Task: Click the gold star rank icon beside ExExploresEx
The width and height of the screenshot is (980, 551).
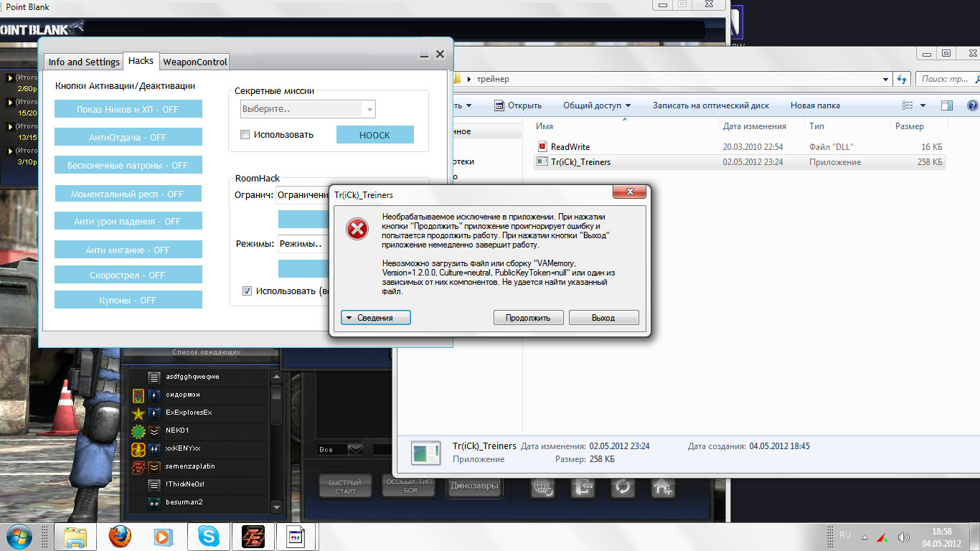Action: (x=138, y=413)
